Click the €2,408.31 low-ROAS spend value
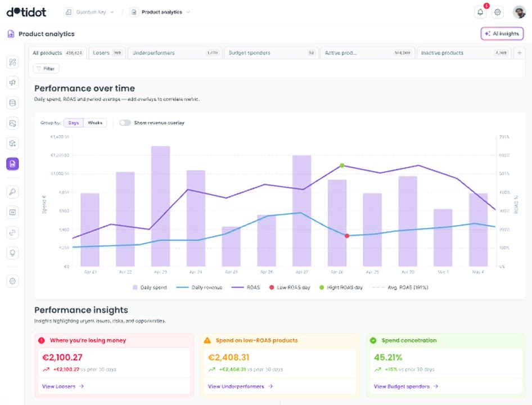Image resolution: width=532 pixels, height=405 pixels. [228, 358]
